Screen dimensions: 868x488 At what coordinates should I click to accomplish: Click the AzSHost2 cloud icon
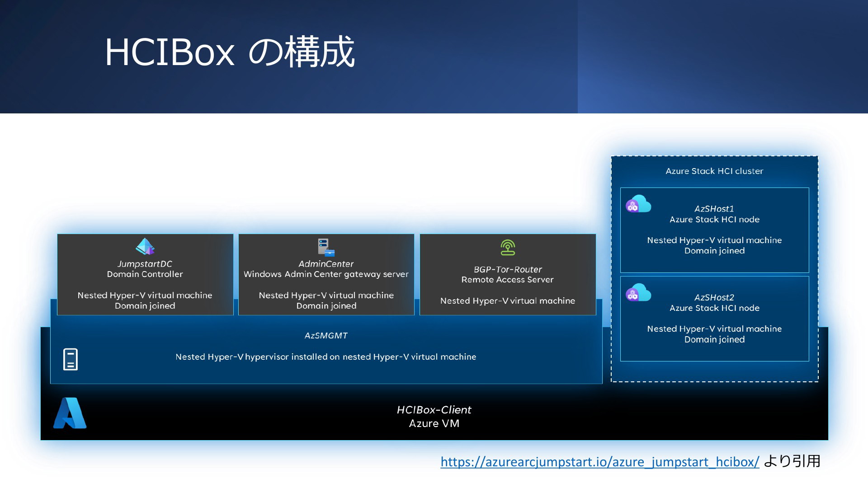pyautogui.click(x=638, y=292)
